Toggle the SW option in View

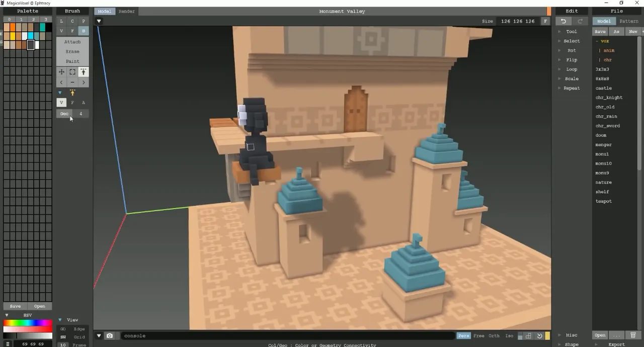[x=63, y=337]
